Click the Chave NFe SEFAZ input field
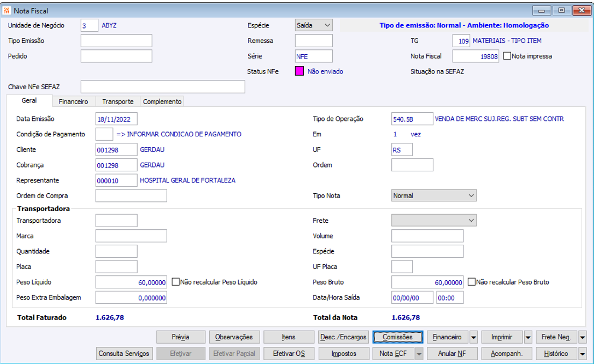The image size is (594, 364). 162,87
